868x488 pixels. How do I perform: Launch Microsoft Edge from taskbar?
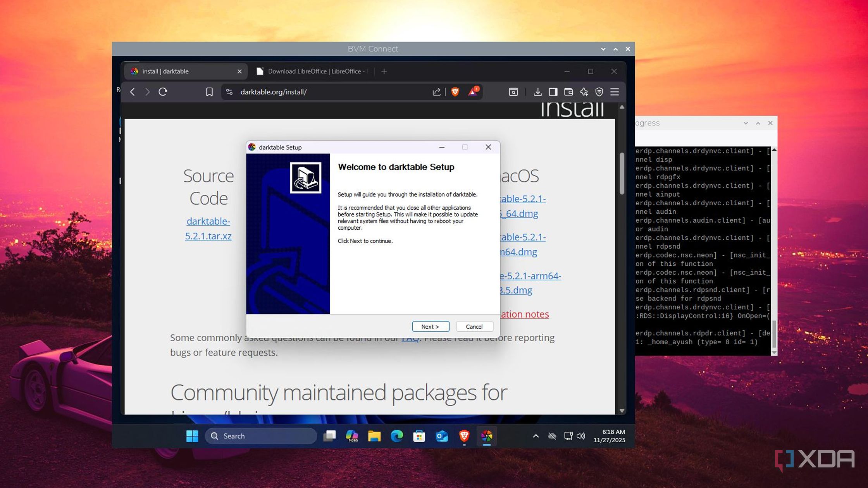(x=397, y=436)
